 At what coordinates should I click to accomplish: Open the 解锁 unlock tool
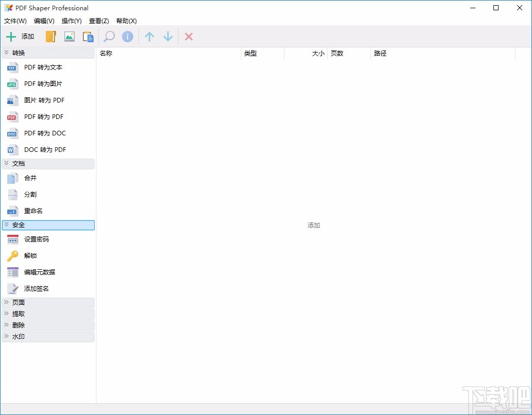click(30, 255)
